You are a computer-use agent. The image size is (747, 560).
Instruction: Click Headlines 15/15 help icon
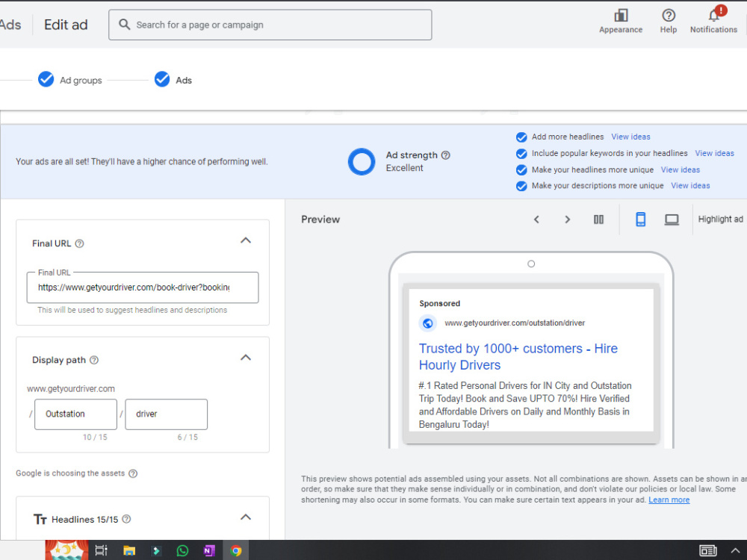coord(126,519)
